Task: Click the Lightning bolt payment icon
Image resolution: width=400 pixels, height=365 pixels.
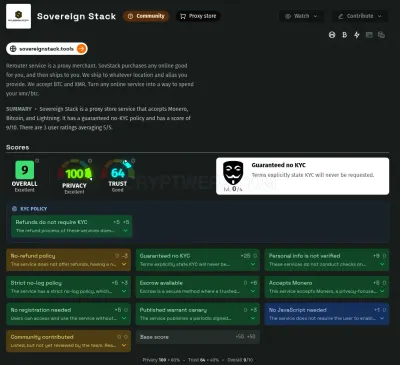Action: click(357, 35)
